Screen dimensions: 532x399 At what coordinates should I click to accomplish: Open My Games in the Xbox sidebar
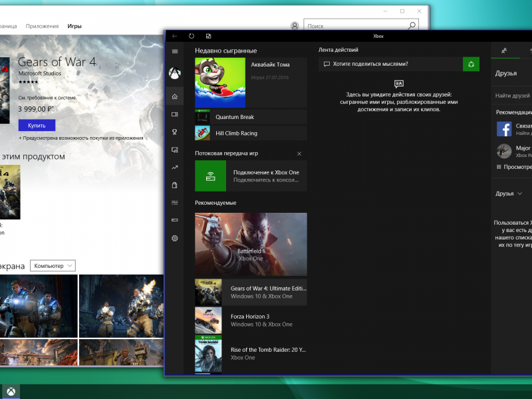(x=175, y=114)
